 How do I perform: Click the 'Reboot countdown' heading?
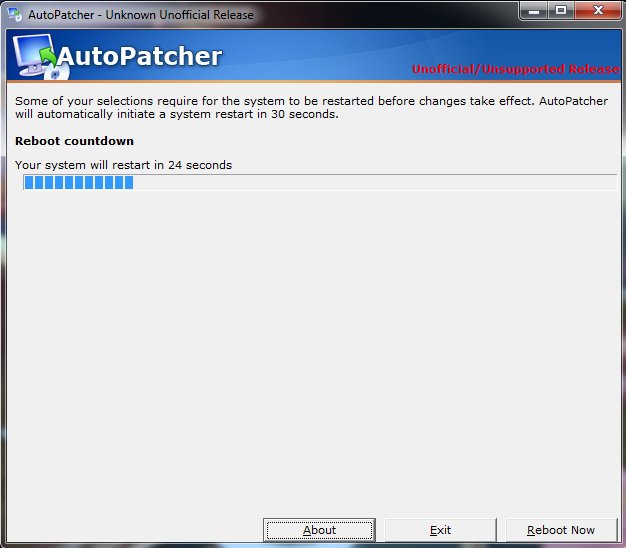coord(74,141)
